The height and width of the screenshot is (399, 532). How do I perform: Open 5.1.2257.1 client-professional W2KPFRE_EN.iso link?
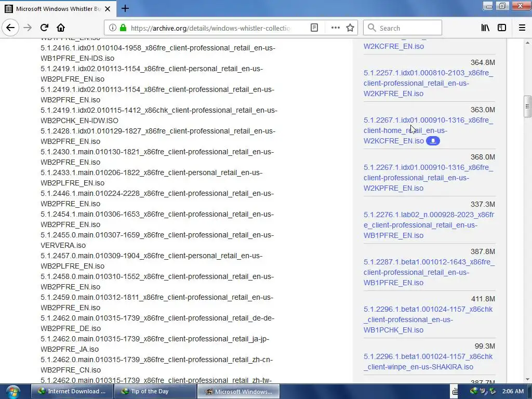coord(429,83)
